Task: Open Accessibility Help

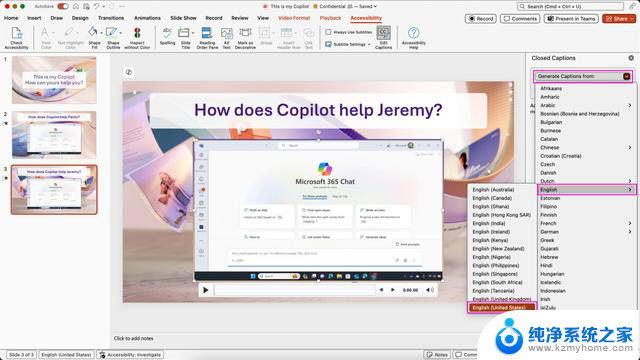Action: (413, 38)
